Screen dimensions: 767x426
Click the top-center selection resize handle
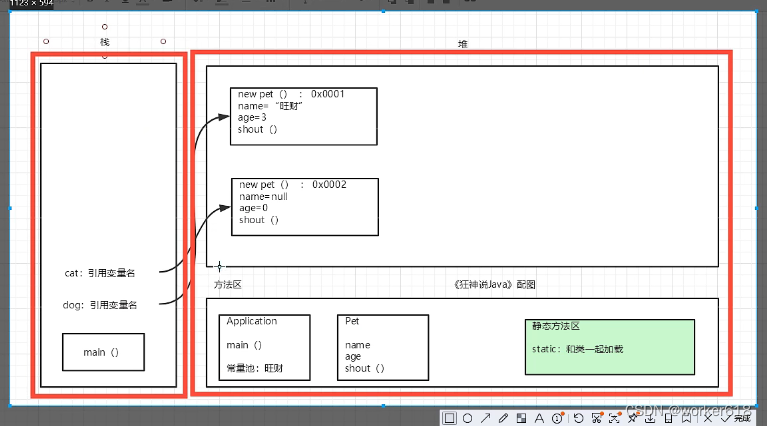tap(383, 11)
